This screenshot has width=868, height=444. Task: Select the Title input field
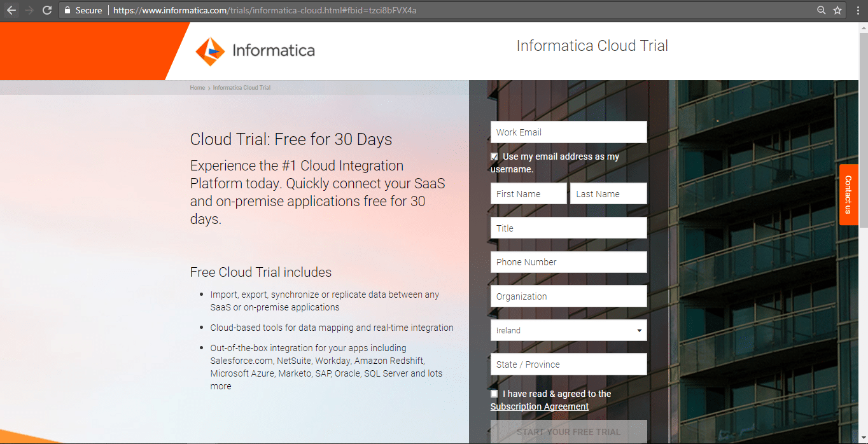568,228
